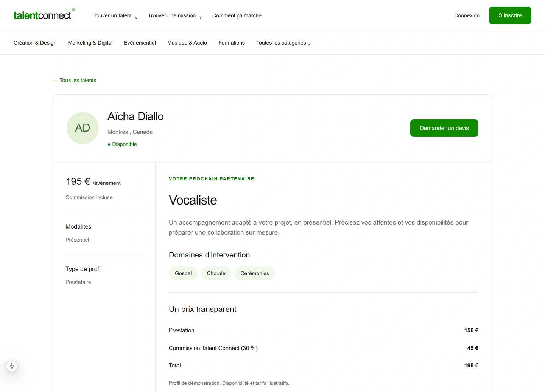Select the Cérémonies tag

[x=255, y=273]
